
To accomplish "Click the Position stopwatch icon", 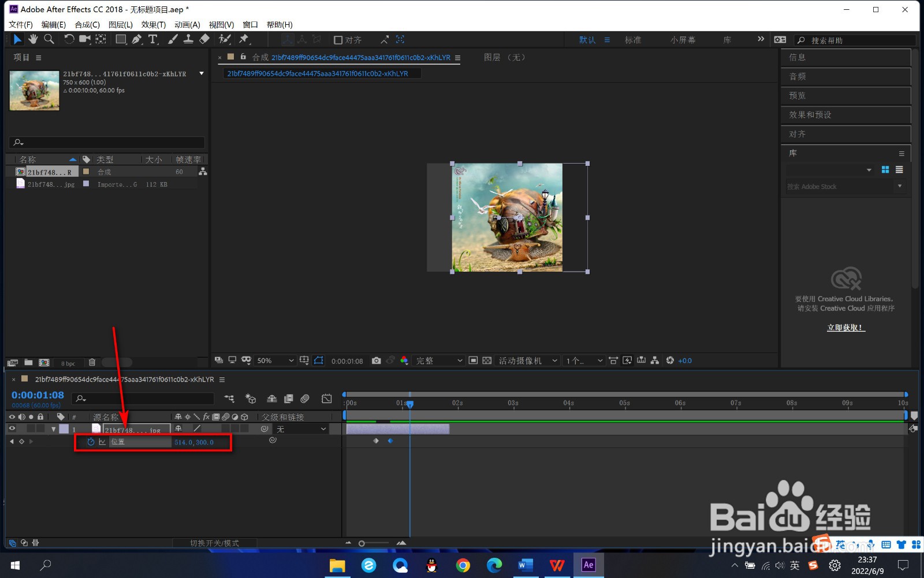I will point(91,442).
